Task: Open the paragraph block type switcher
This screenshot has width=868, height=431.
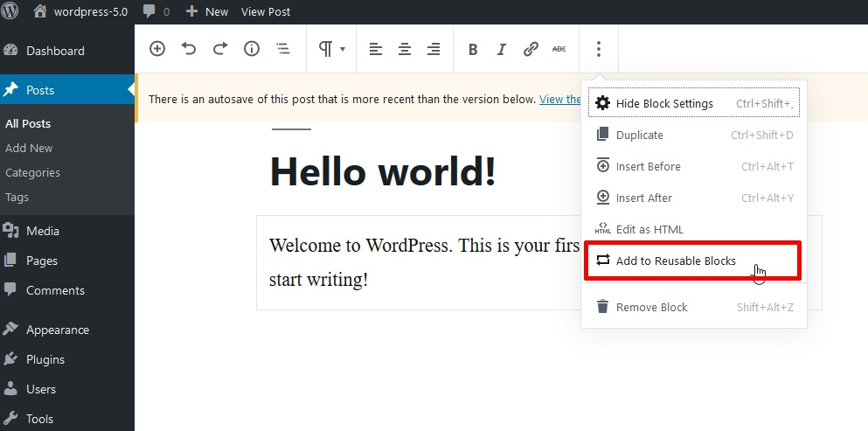Action: click(x=331, y=49)
